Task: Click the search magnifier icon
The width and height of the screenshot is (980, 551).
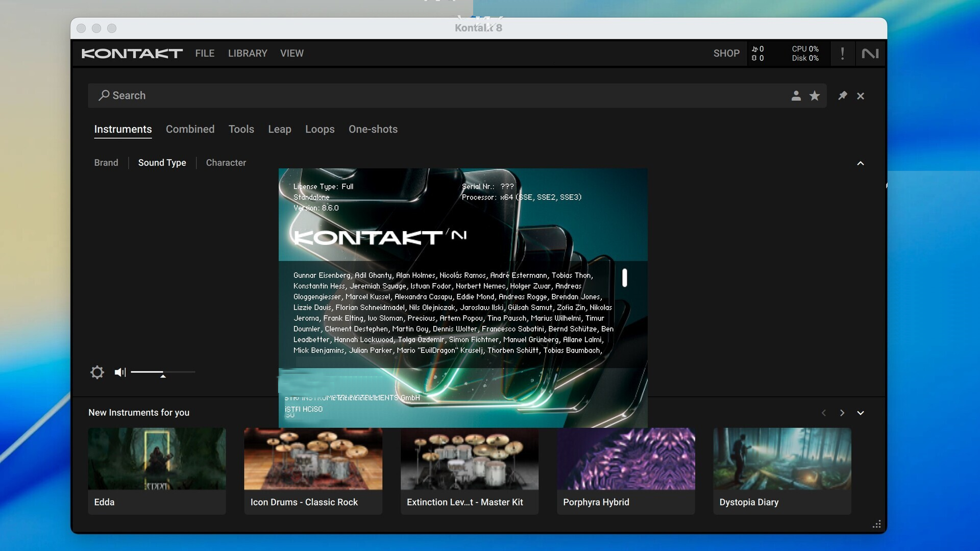Action: [x=104, y=95]
